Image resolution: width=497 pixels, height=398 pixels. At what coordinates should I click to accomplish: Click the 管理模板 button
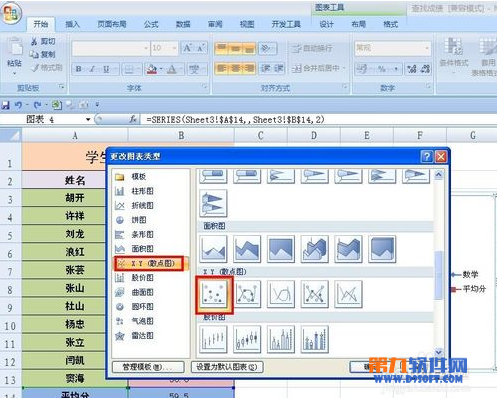148,367
